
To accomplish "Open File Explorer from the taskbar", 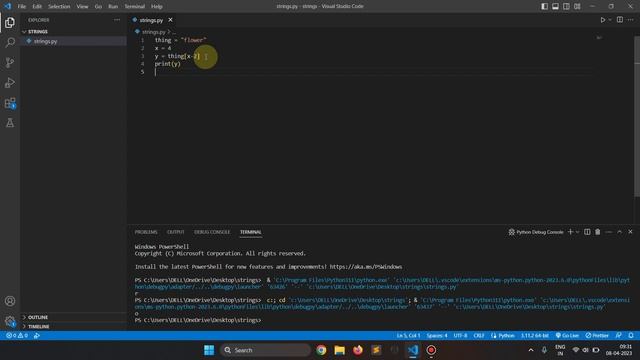I will pos(340,350).
